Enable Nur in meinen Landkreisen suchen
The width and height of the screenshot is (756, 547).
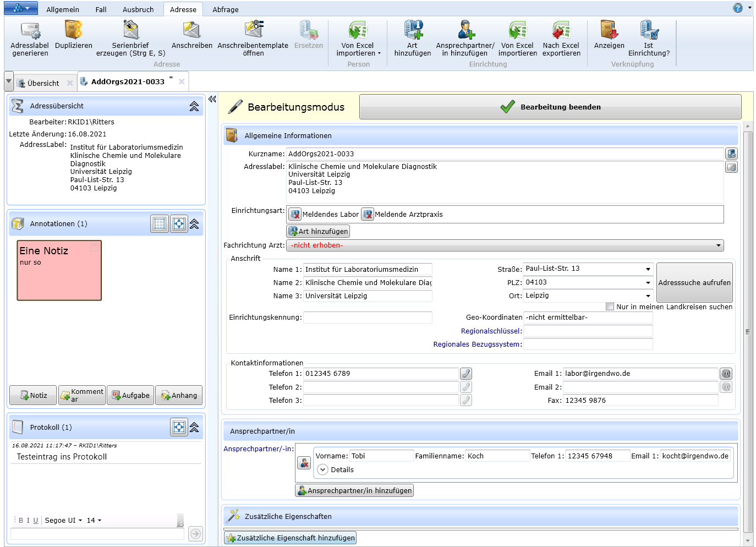pyautogui.click(x=610, y=307)
